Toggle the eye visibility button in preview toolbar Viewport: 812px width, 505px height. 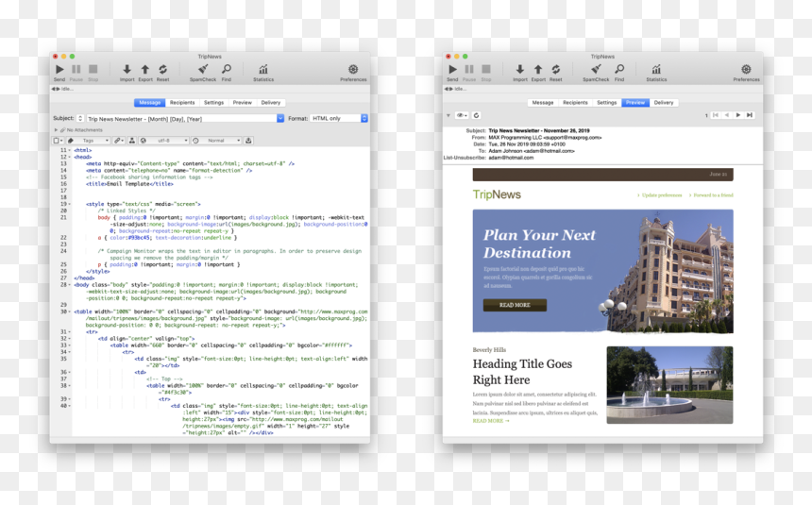[x=462, y=115]
